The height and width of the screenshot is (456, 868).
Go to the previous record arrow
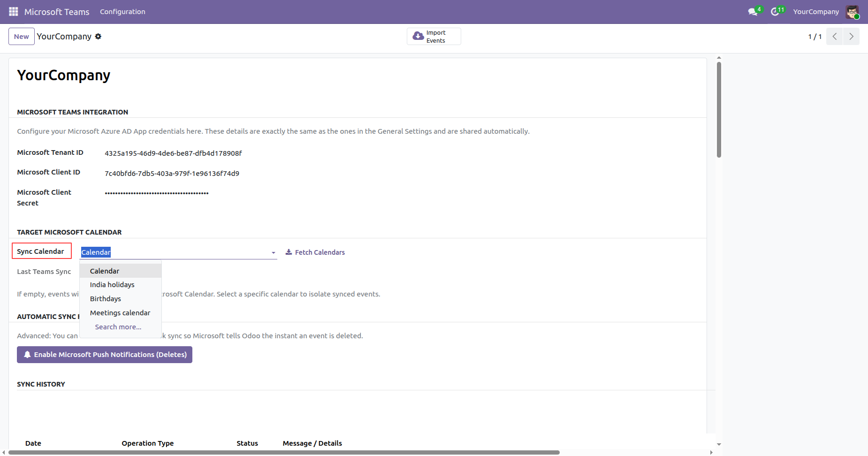[x=835, y=37]
